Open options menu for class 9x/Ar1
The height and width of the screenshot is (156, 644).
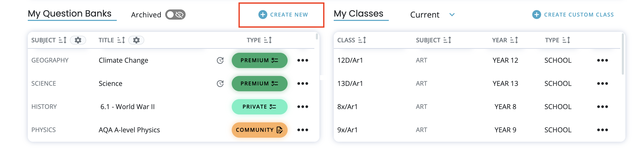point(602,130)
